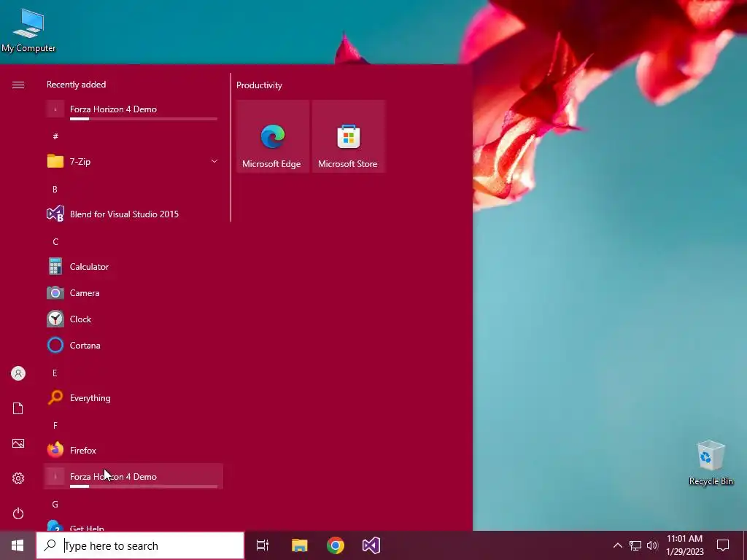
Task: Click the # letter group header
Action: pyautogui.click(x=55, y=136)
